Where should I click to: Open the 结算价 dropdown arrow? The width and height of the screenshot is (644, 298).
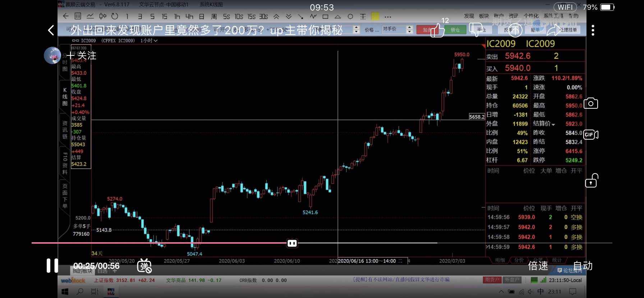553,125
